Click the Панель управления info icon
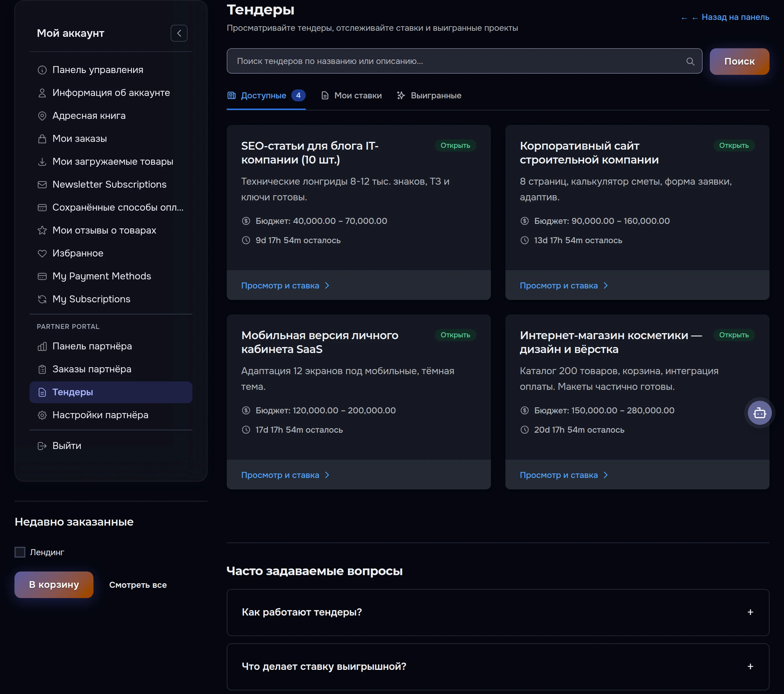This screenshot has height=694, width=784. pos(42,70)
